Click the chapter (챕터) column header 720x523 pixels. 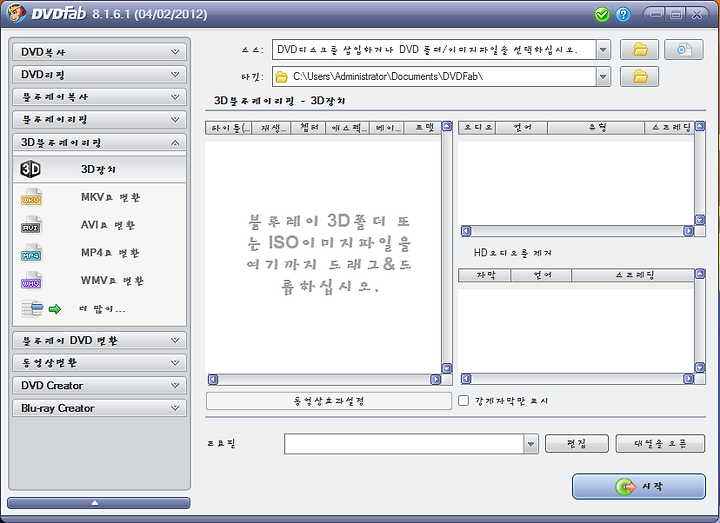(x=309, y=128)
